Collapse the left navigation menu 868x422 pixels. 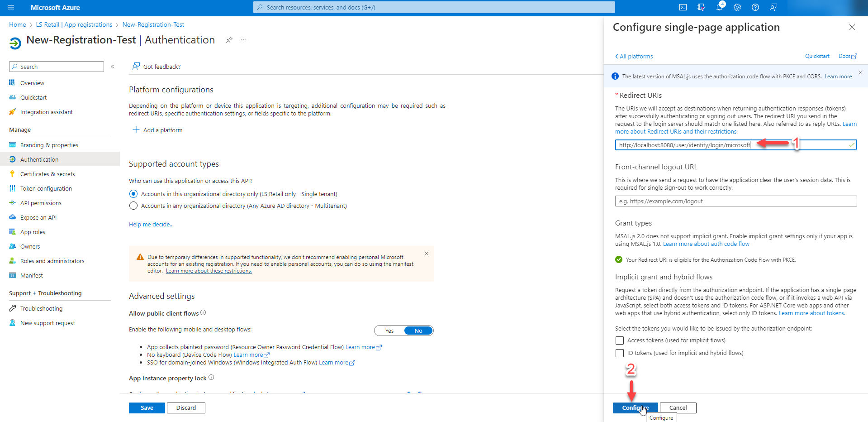pyautogui.click(x=113, y=67)
